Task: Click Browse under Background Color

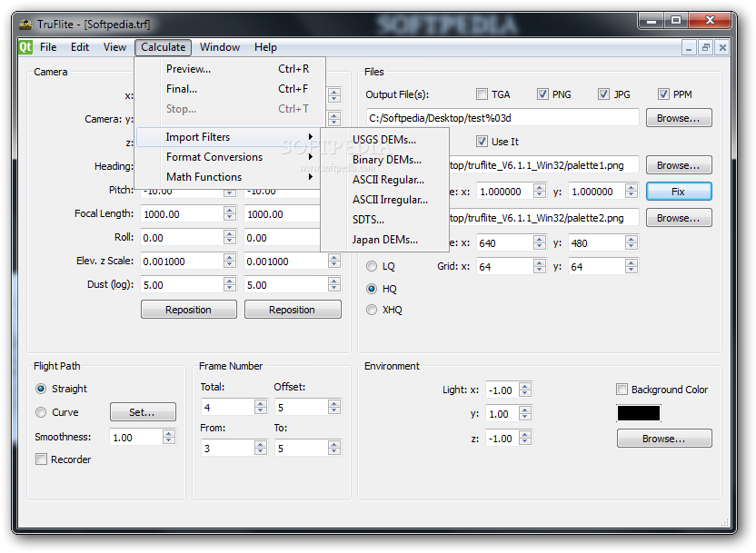Action: pyautogui.click(x=664, y=439)
